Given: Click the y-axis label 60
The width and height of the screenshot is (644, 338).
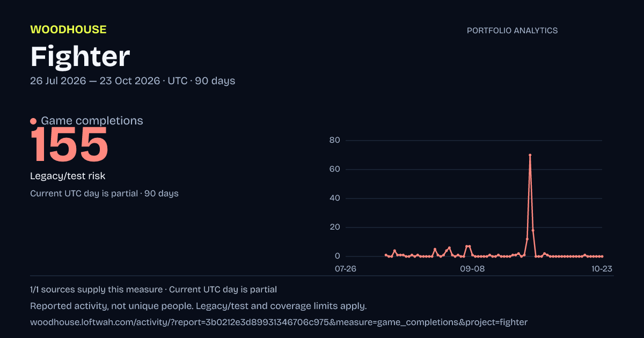Looking at the screenshot, I should pos(335,170).
